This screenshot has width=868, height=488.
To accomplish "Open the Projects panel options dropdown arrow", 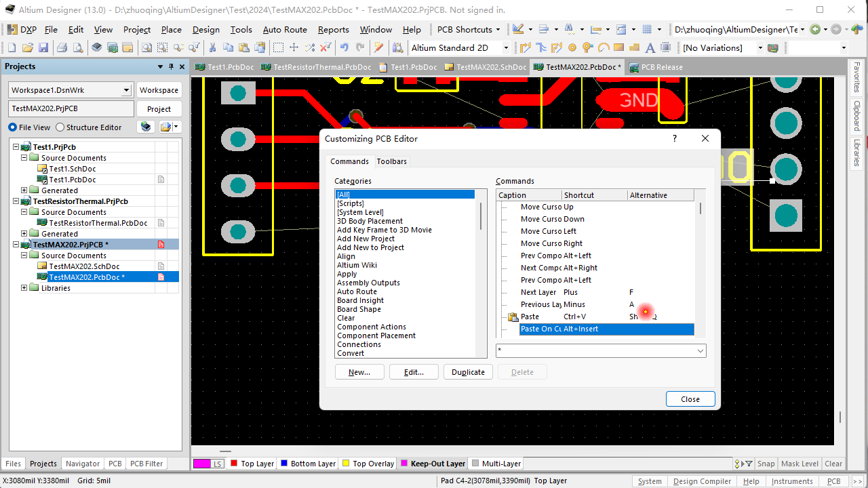I will click(x=161, y=66).
